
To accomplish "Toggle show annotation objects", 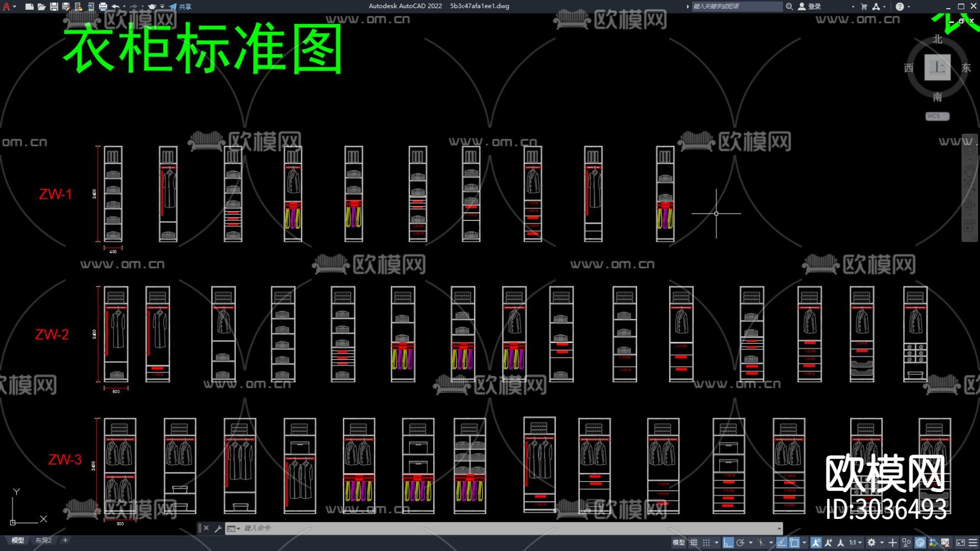I will pos(816,542).
